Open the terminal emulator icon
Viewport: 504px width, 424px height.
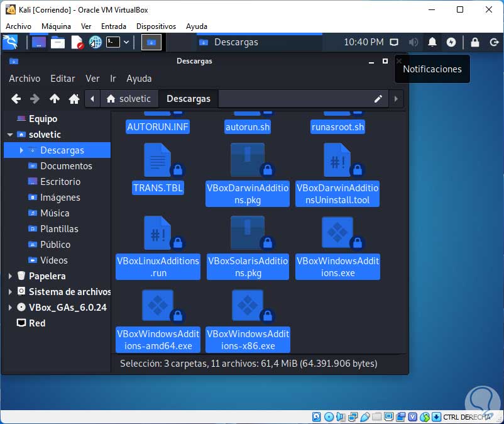click(113, 42)
